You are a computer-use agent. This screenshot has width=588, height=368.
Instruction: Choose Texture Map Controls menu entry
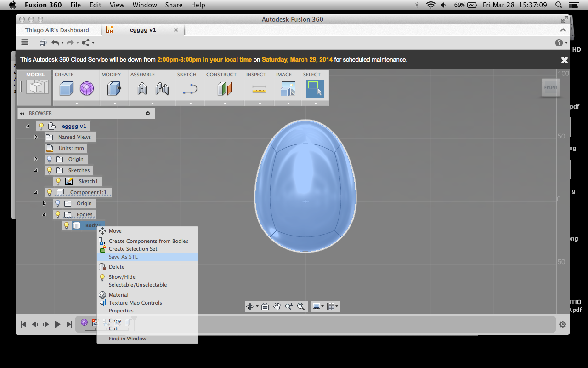[x=147, y=303]
